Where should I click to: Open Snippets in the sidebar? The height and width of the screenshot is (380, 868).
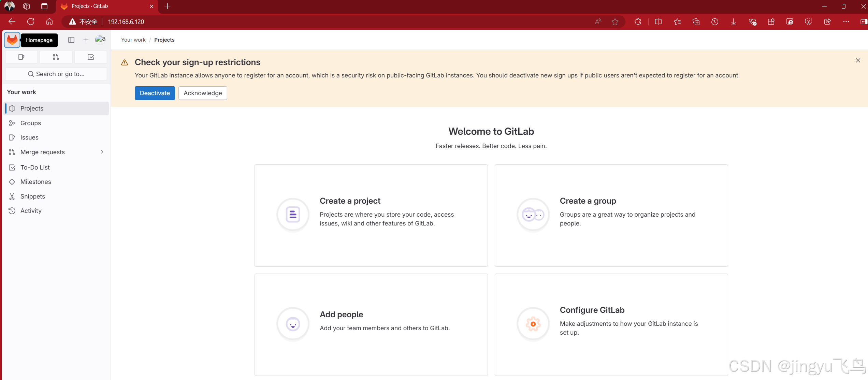click(x=56, y=196)
